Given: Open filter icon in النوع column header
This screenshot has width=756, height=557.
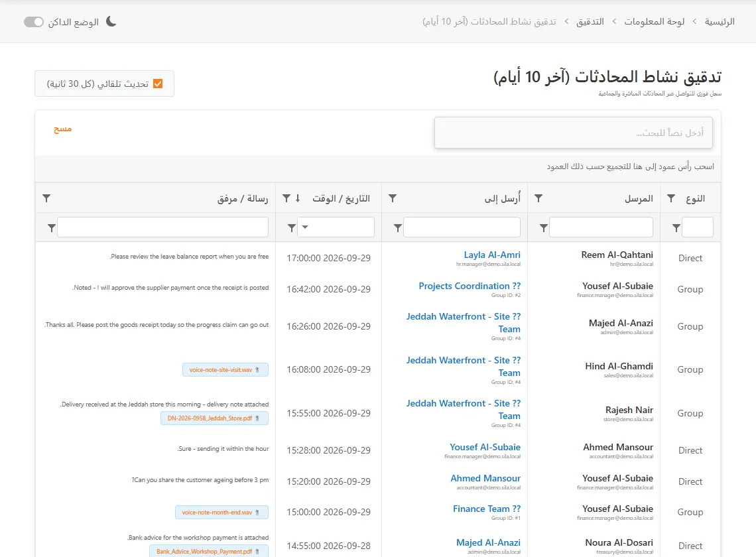Looking at the screenshot, I should 671,198.
